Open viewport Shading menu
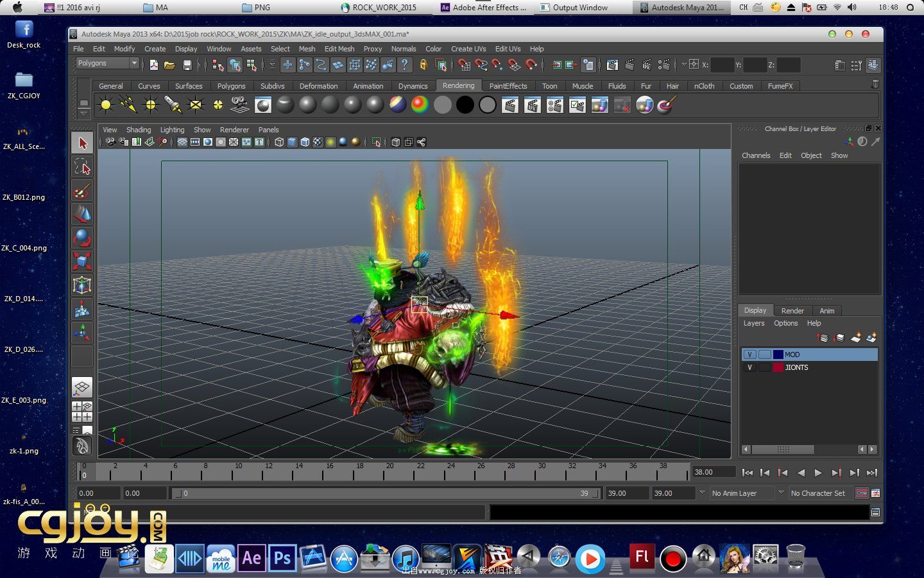924x578 pixels. [x=139, y=130]
